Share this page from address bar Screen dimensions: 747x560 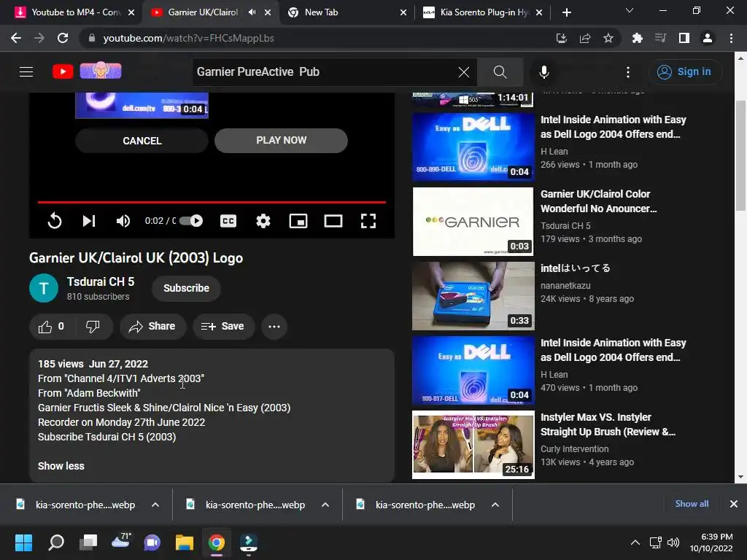click(585, 38)
